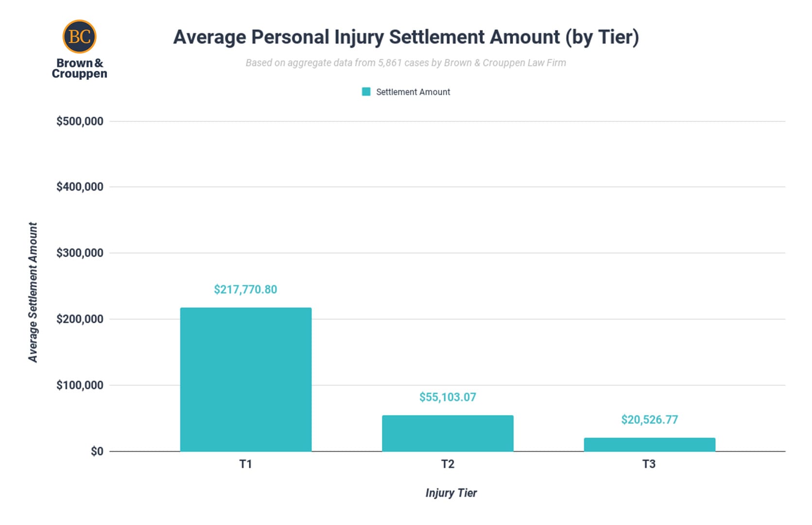This screenshot has width=812, height=525.
Task: Click the T2 x-axis label
Action: pos(448,464)
